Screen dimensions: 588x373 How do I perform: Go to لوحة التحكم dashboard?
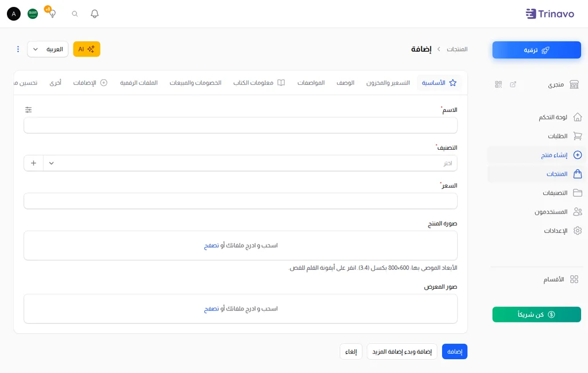553,117
